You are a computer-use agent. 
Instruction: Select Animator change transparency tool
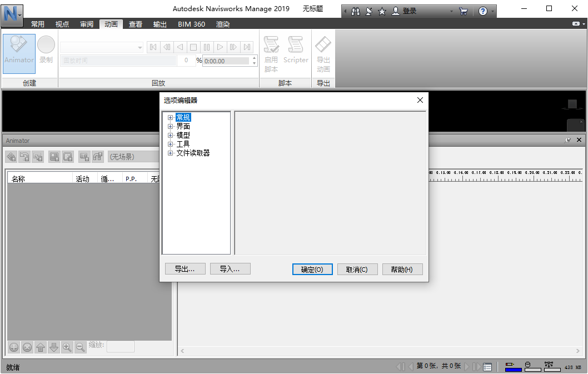point(68,156)
